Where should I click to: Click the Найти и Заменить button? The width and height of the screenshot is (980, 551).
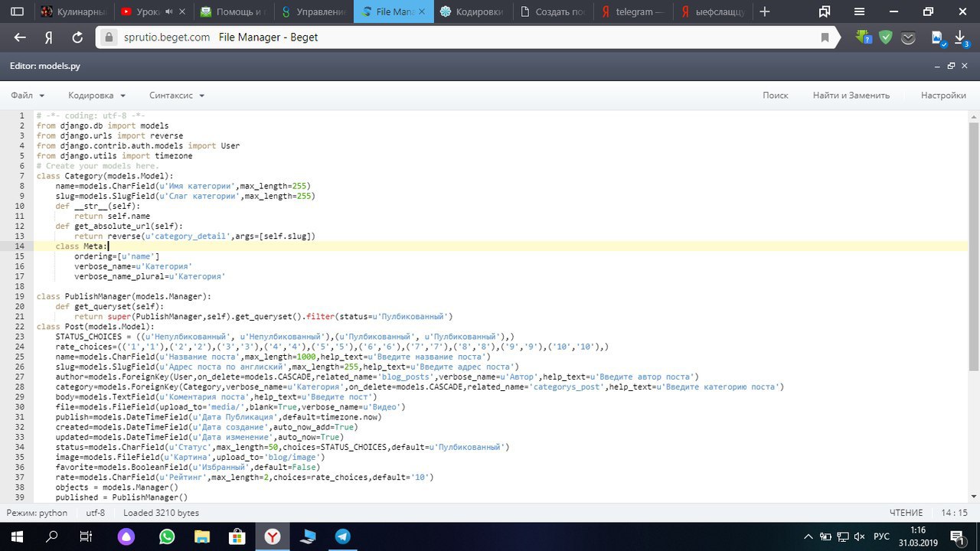[x=851, y=96]
